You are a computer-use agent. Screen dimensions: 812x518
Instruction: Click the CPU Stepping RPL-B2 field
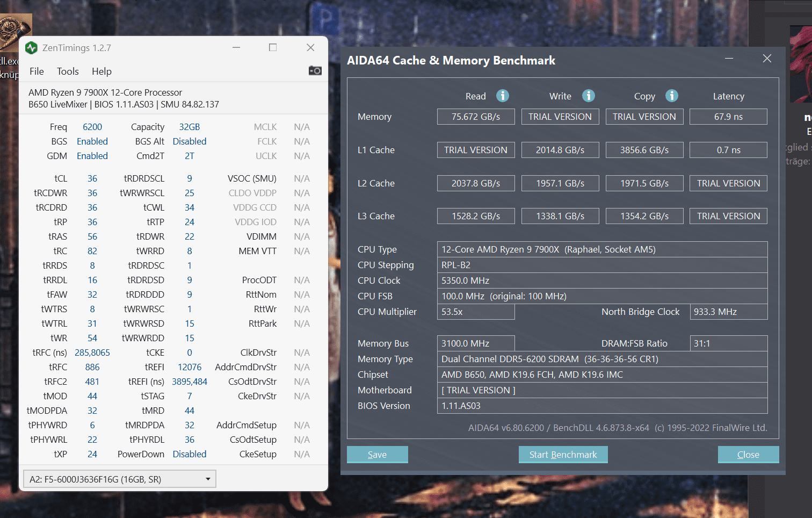pyautogui.click(x=602, y=265)
